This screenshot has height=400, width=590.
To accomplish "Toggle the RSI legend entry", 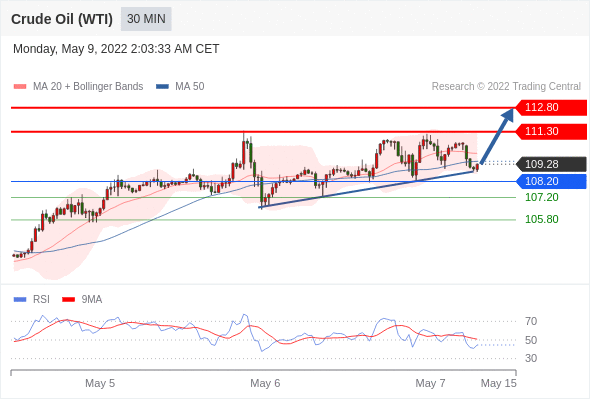I will click(x=32, y=300).
